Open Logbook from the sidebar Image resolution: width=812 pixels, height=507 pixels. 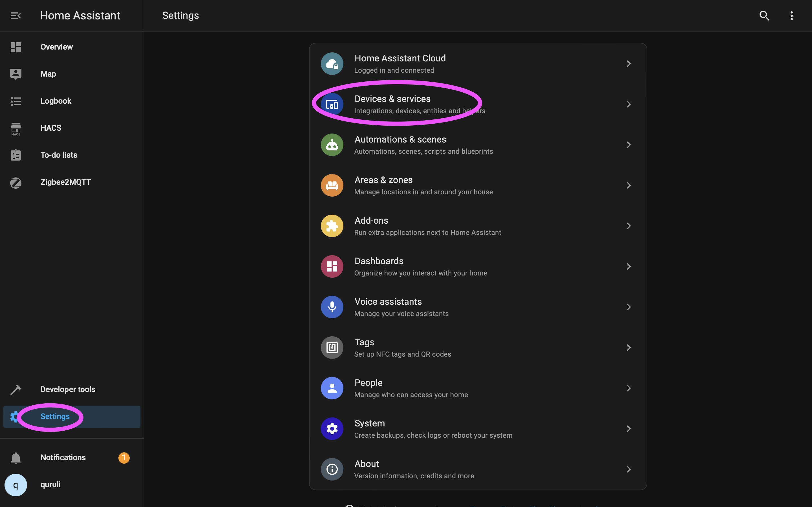point(56,101)
